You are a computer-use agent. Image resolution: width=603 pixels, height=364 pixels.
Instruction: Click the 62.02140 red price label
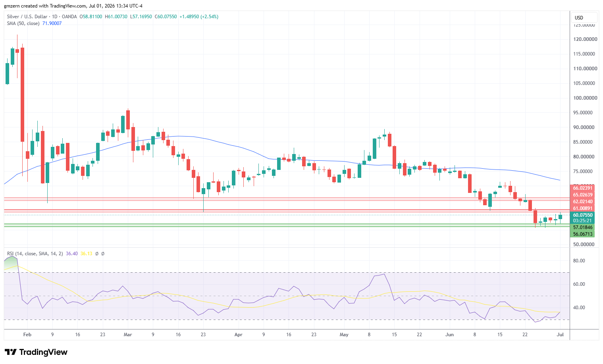583,202
